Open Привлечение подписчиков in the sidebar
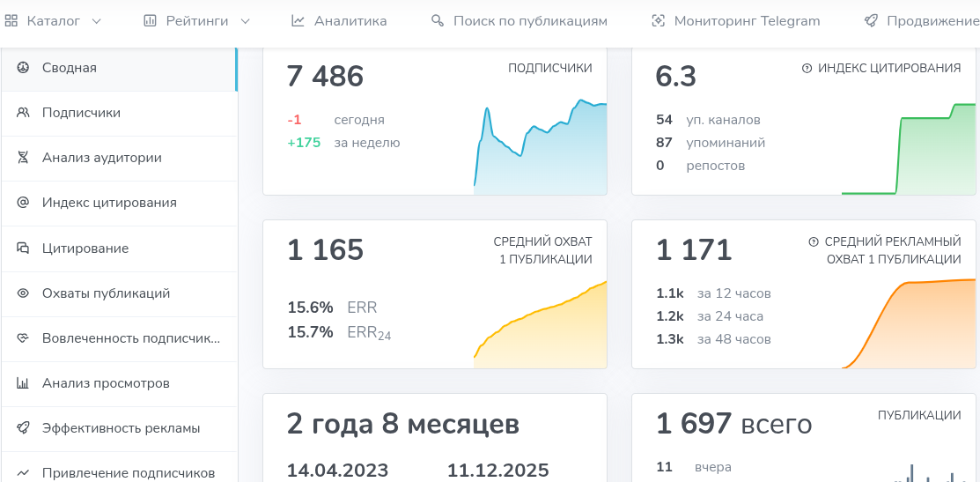Screen dimensions: 980x482 pos(128,473)
